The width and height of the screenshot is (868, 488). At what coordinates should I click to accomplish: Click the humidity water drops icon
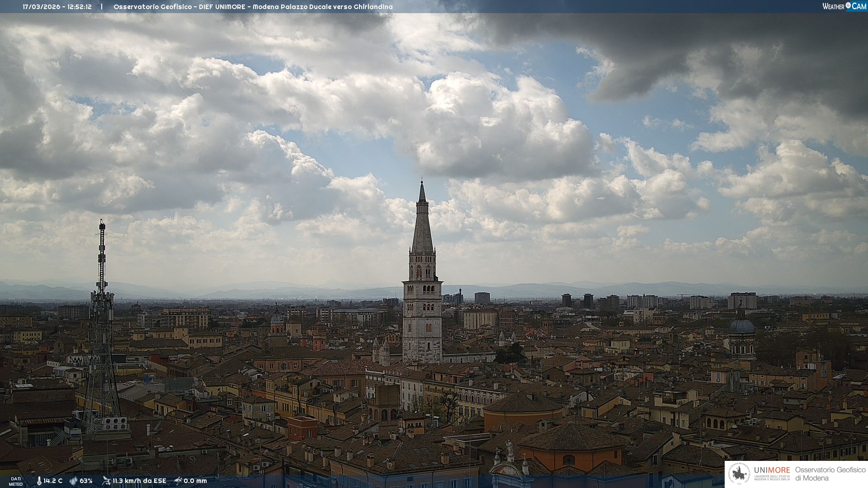(x=73, y=481)
